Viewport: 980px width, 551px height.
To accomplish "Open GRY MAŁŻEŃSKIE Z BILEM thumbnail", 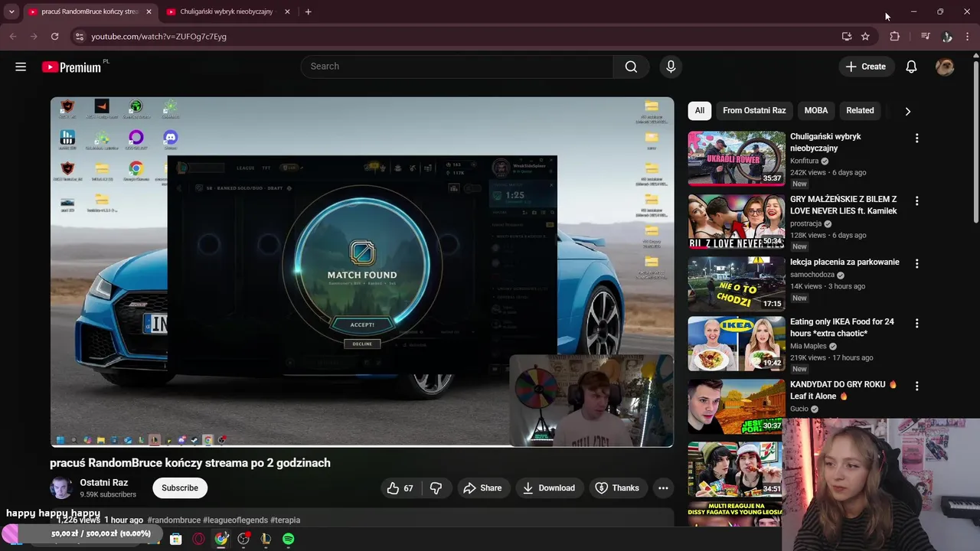I will [737, 221].
